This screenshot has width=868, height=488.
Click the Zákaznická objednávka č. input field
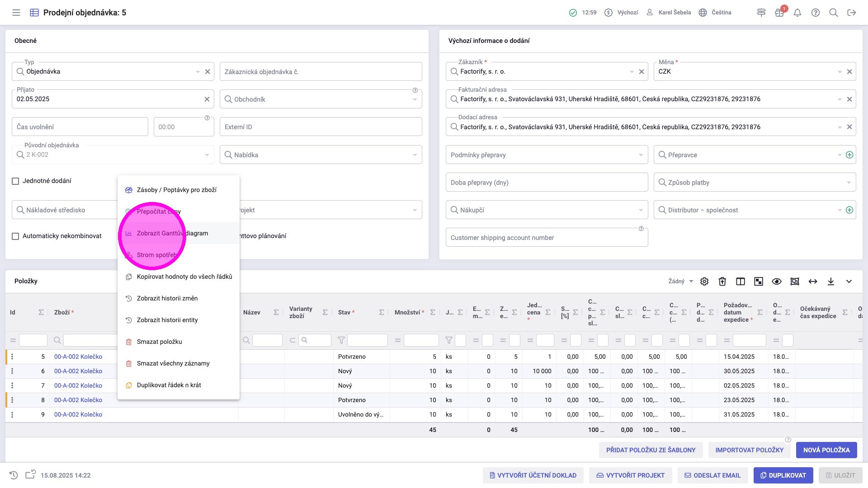point(321,72)
